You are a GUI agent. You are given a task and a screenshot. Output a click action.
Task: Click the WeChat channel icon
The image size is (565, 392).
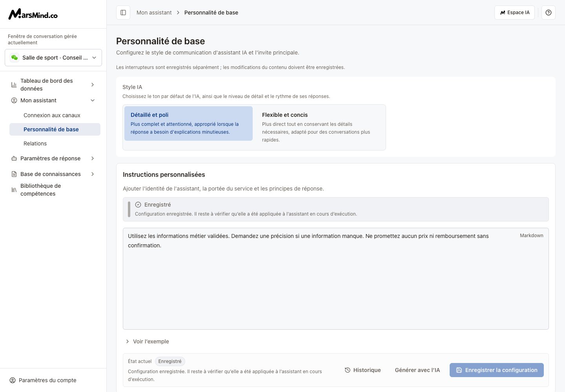coord(15,58)
